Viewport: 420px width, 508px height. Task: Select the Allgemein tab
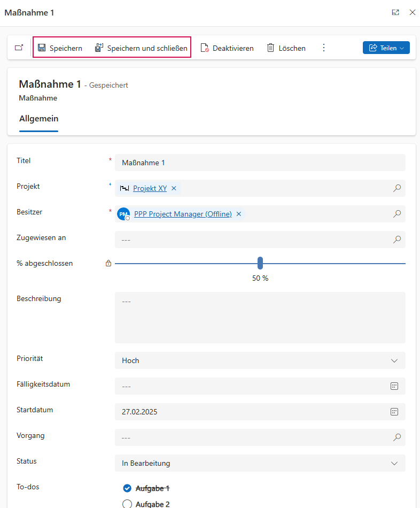pyautogui.click(x=38, y=119)
